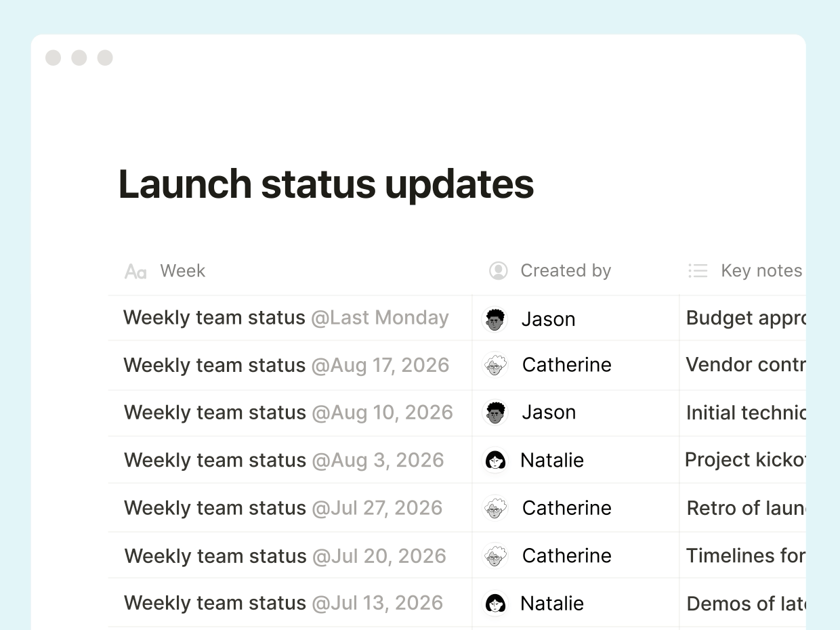Click Catherine's avatar in the Aug 17 row

495,365
